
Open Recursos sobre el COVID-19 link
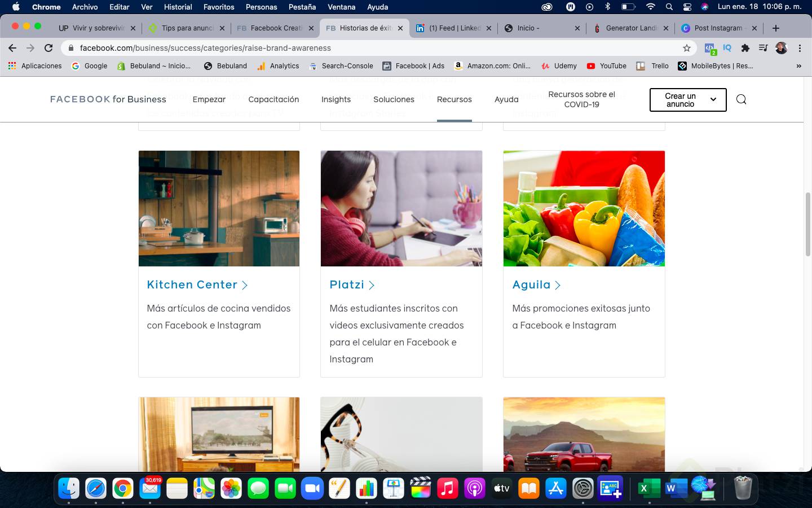coord(581,99)
